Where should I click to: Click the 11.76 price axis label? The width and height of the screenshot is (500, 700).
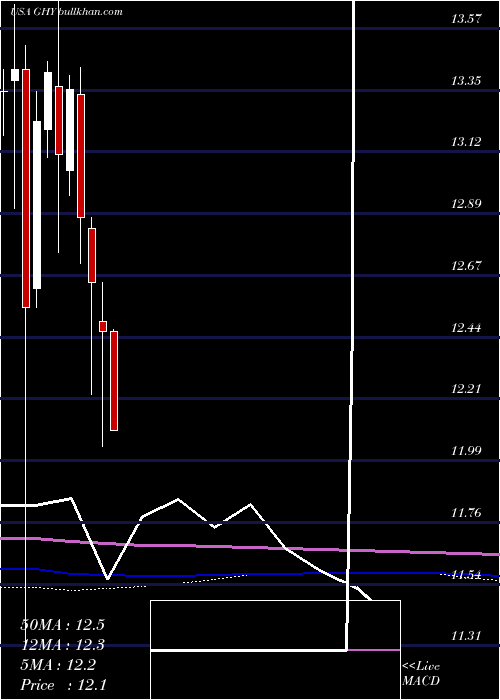(466, 513)
